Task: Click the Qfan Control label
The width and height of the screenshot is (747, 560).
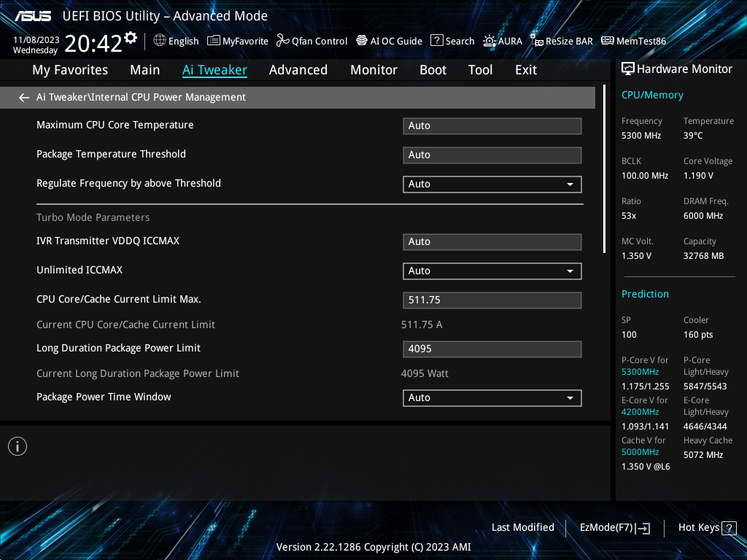Action: (320, 42)
